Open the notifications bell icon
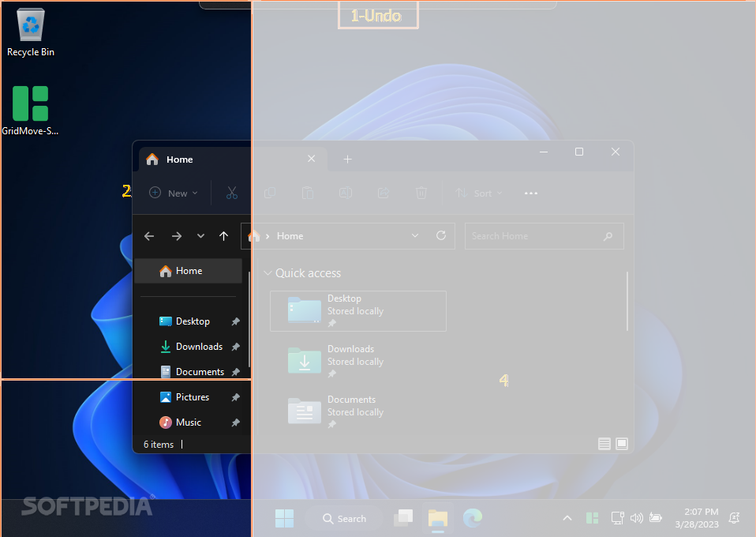Screen dimensions: 756x537 click(734, 518)
